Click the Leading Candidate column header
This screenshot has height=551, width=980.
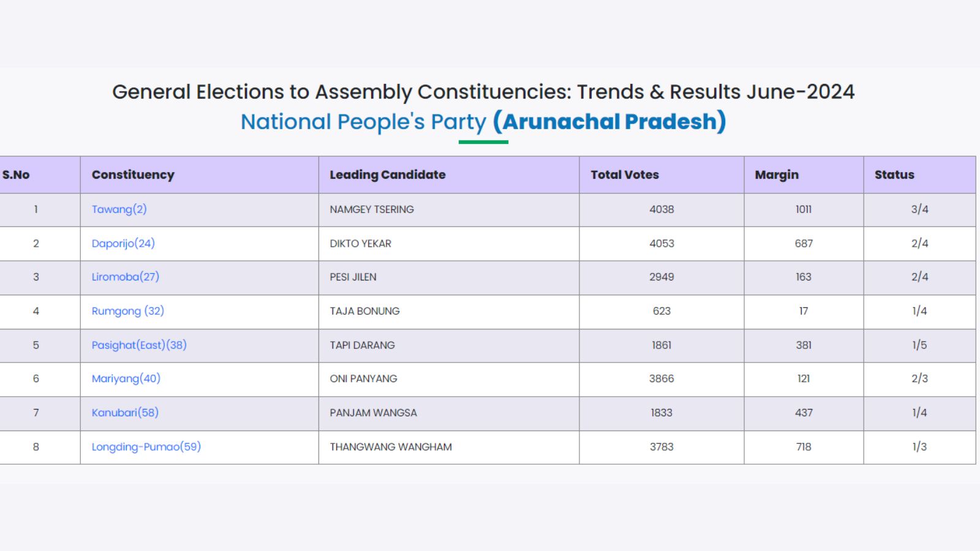click(x=387, y=175)
